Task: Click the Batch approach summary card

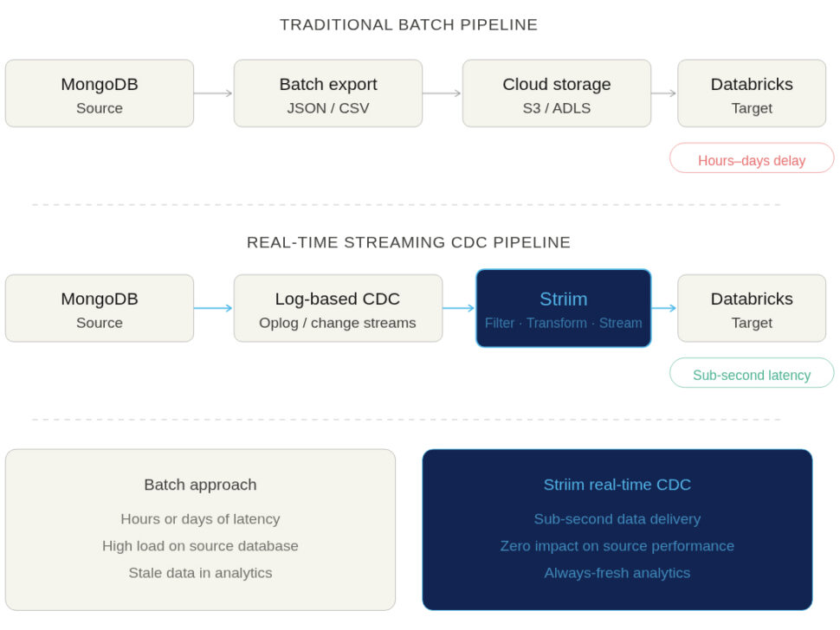Action: click(200, 529)
